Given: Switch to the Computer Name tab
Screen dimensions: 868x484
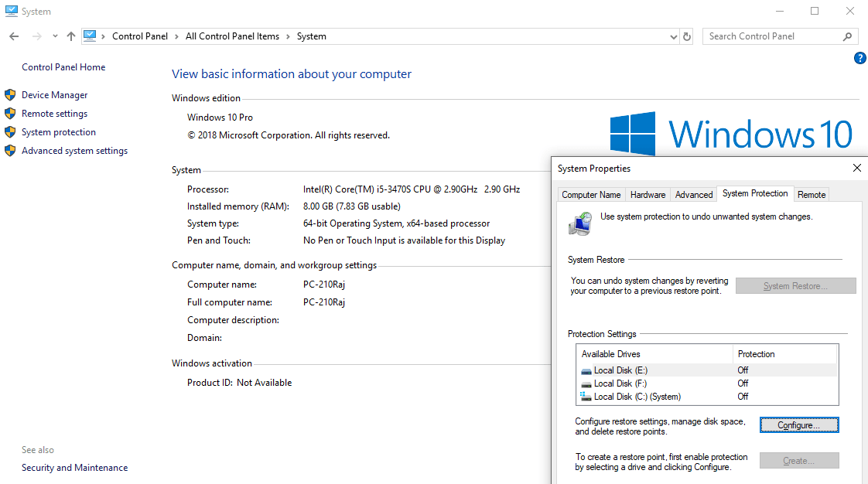Looking at the screenshot, I should (591, 195).
